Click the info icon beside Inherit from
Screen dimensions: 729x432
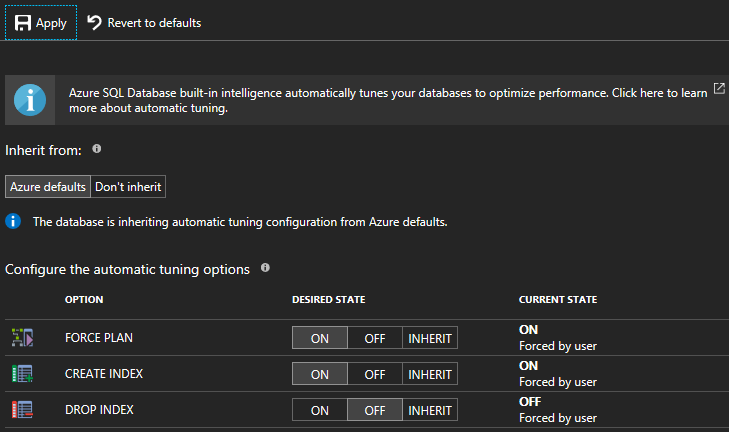coord(97,149)
